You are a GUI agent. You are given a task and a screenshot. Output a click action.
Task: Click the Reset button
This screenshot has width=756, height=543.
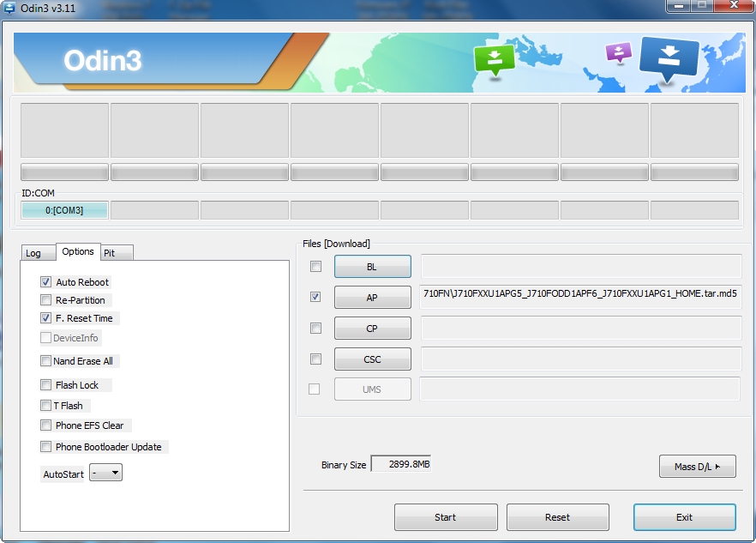coord(558,517)
